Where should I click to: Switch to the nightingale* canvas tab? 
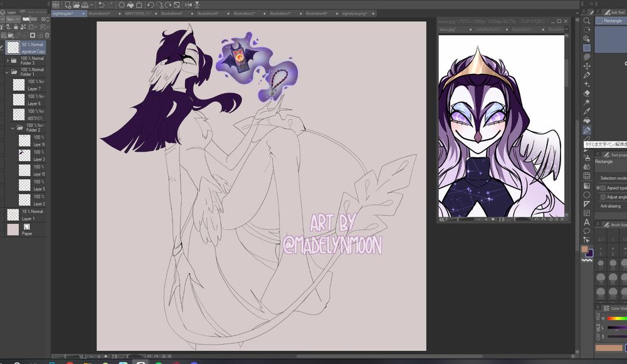click(69, 14)
